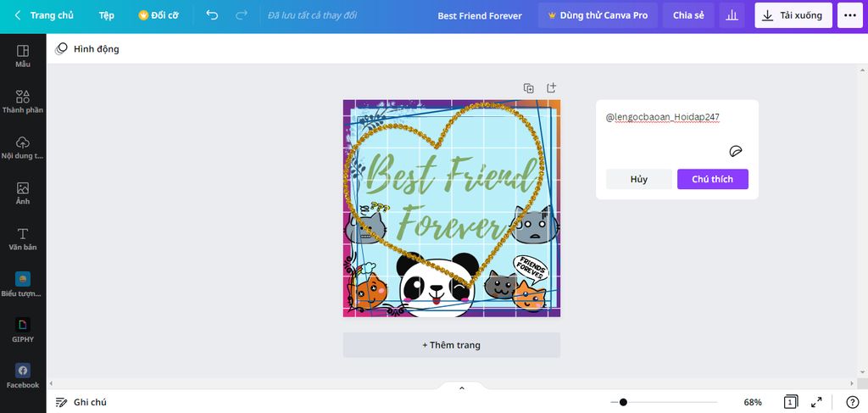Open the Biểu tượng icons app
The image size is (868, 413).
pyautogui.click(x=23, y=285)
